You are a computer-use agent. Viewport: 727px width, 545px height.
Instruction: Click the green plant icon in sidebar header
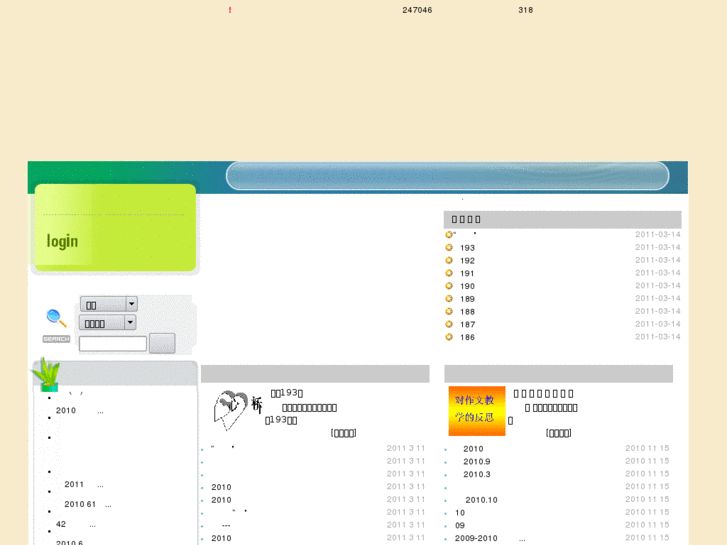[x=46, y=374]
